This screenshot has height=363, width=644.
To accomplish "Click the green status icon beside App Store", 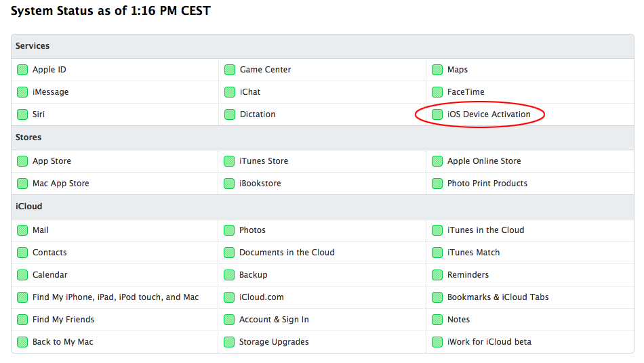I will [x=22, y=161].
